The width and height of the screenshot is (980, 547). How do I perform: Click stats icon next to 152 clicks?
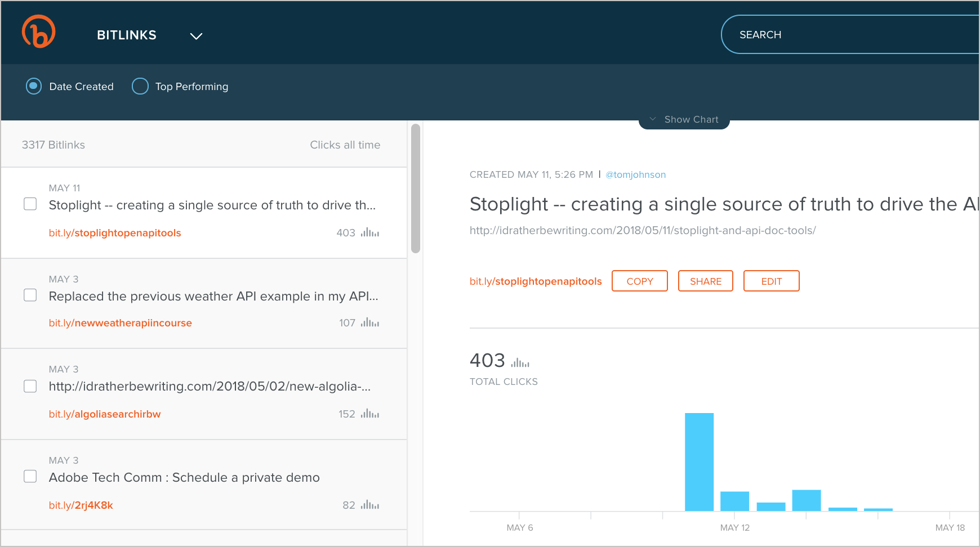click(x=370, y=414)
